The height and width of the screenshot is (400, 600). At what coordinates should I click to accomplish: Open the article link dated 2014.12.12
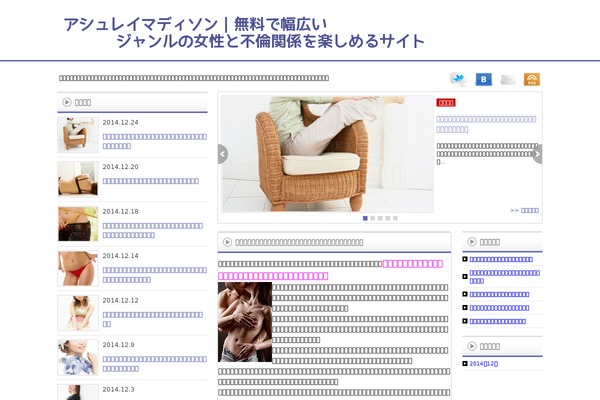click(x=153, y=319)
